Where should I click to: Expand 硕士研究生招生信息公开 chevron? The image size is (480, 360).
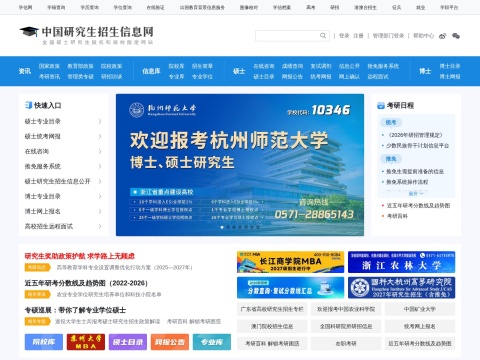pos(100,181)
